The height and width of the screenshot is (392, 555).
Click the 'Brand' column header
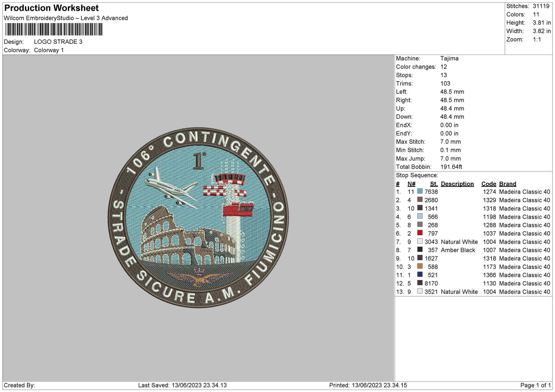[508, 184]
